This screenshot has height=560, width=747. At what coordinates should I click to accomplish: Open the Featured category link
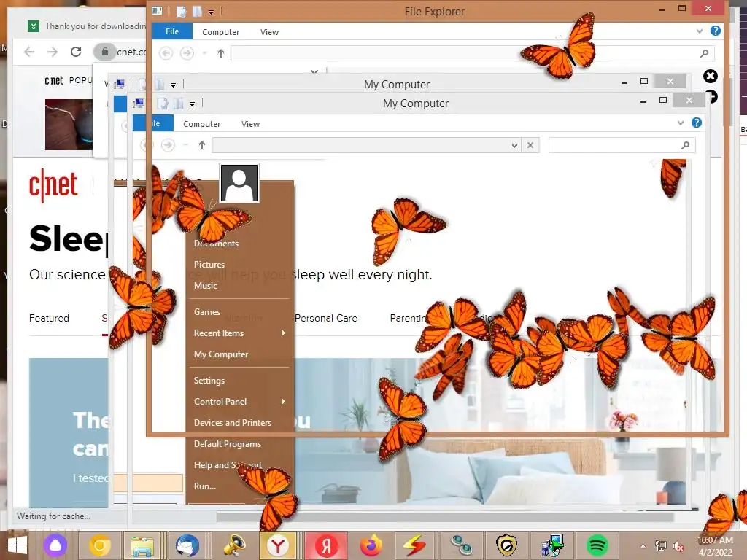click(x=49, y=318)
